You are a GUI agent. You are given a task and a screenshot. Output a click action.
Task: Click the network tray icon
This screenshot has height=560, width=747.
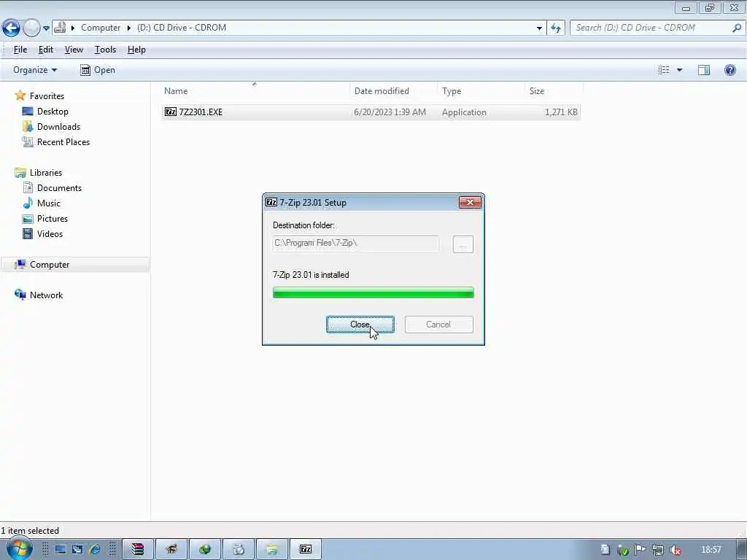coord(657,550)
